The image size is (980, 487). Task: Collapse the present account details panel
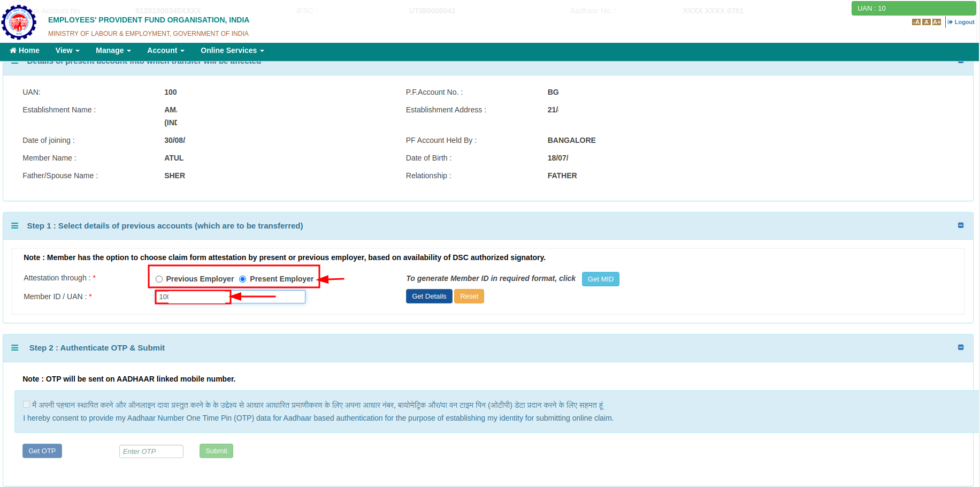click(961, 62)
